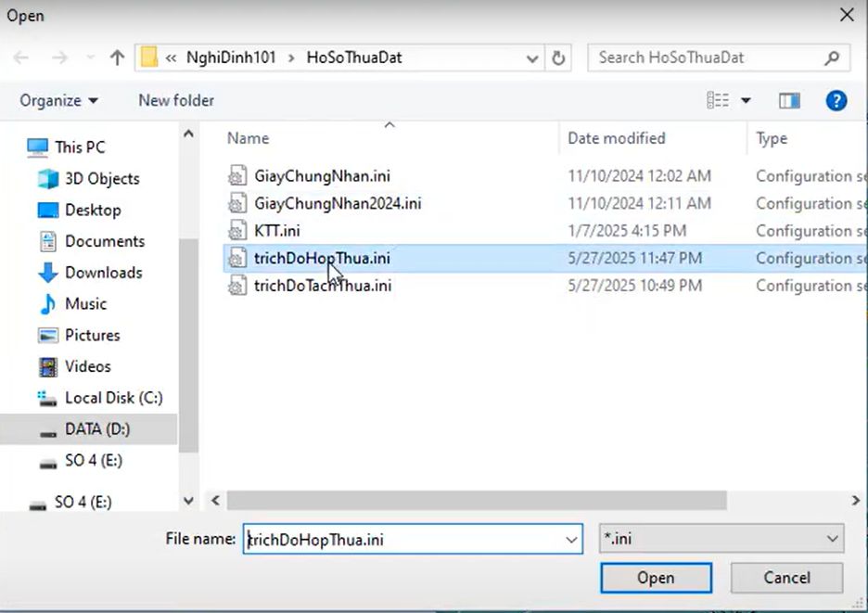The image size is (868, 613).
Task: Click the Refresh icon in address bar
Action: tap(558, 57)
